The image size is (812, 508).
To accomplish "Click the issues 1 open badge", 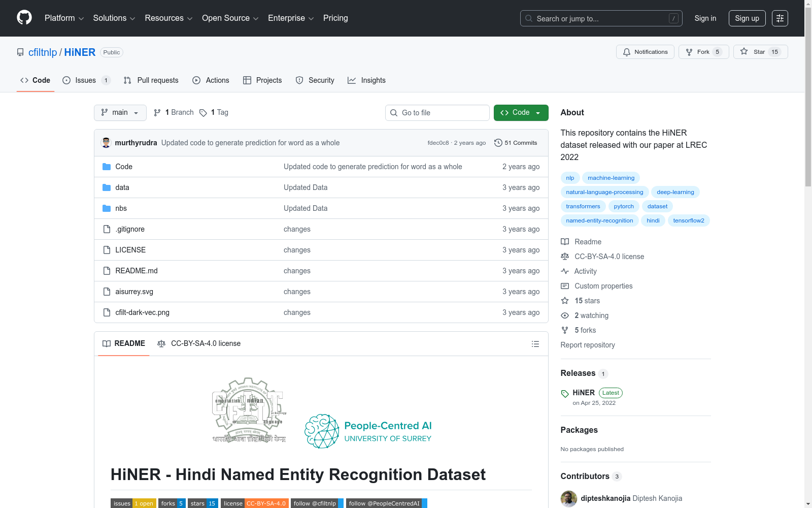I will point(133,503).
